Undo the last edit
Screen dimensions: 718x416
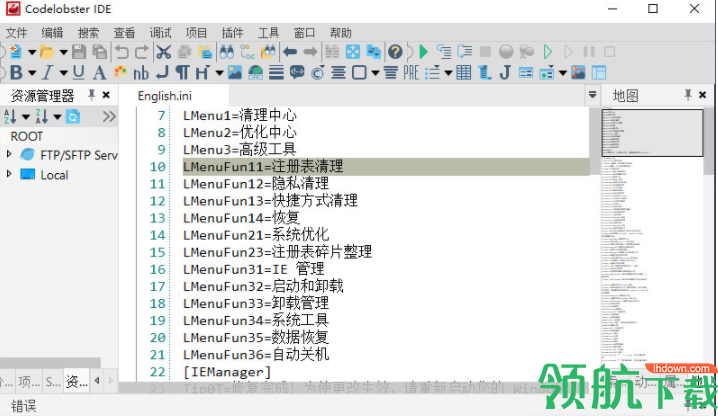121,52
